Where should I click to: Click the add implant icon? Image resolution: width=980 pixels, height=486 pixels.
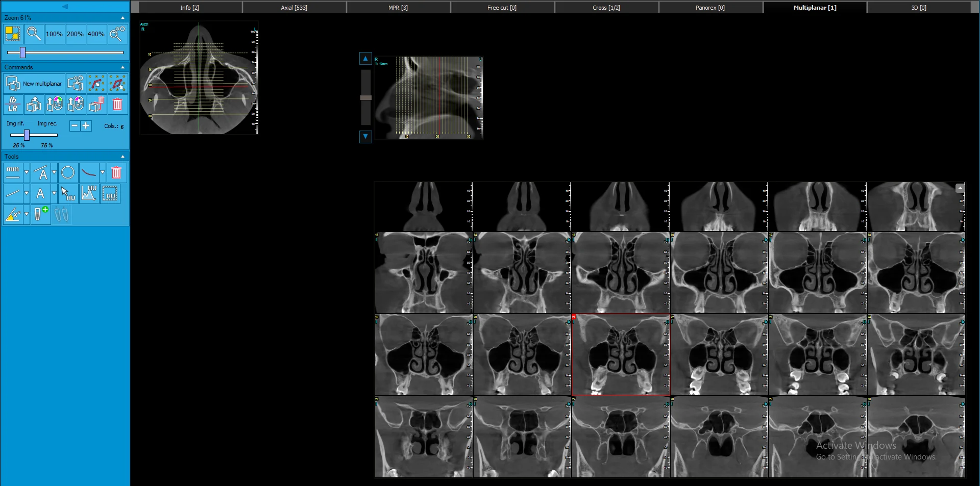click(x=40, y=215)
